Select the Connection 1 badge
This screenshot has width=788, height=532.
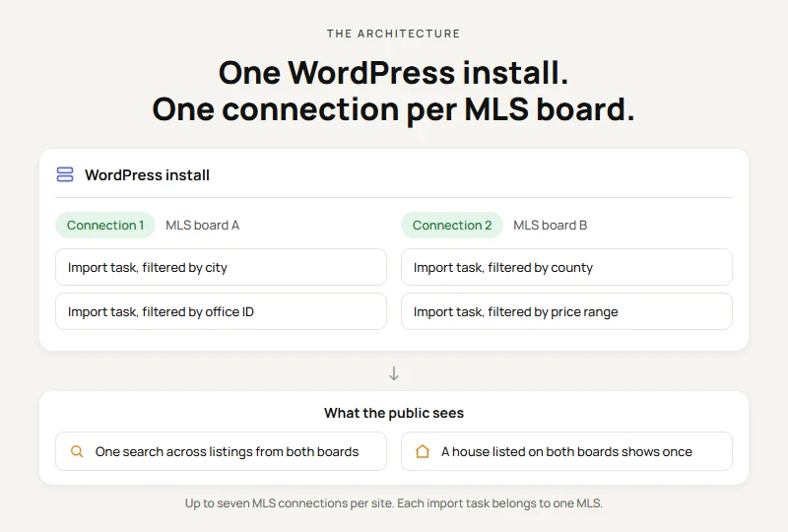pyautogui.click(x=105, y=225)
